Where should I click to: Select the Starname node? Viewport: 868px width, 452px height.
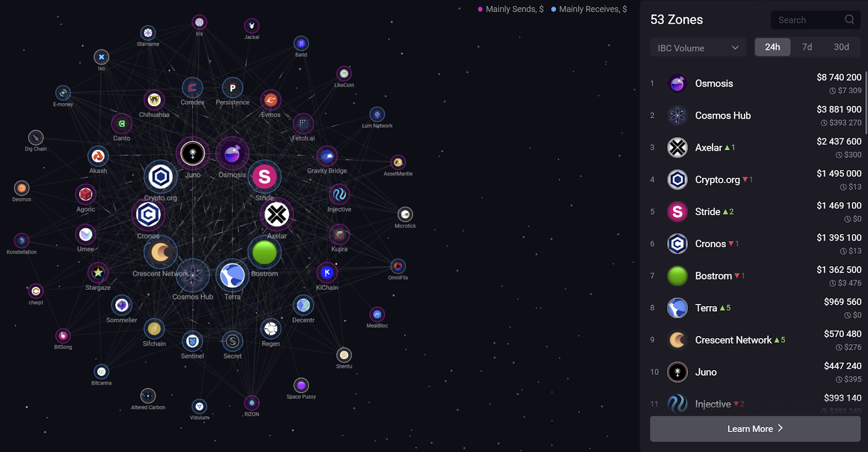pos(148,33)
